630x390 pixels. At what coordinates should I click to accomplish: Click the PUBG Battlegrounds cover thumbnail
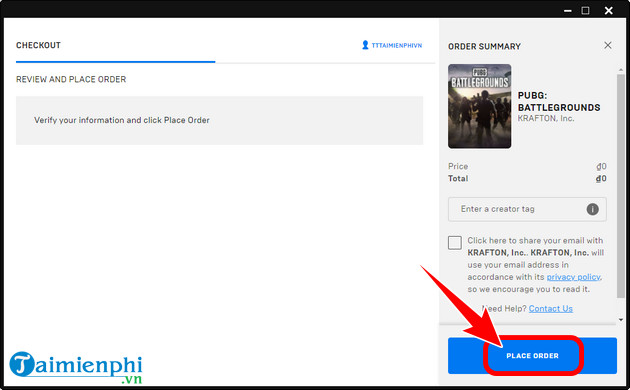[479, 106]
